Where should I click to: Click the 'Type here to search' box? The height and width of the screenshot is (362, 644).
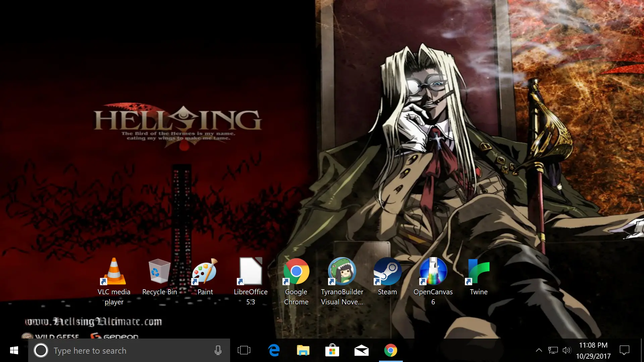point(129,351)
